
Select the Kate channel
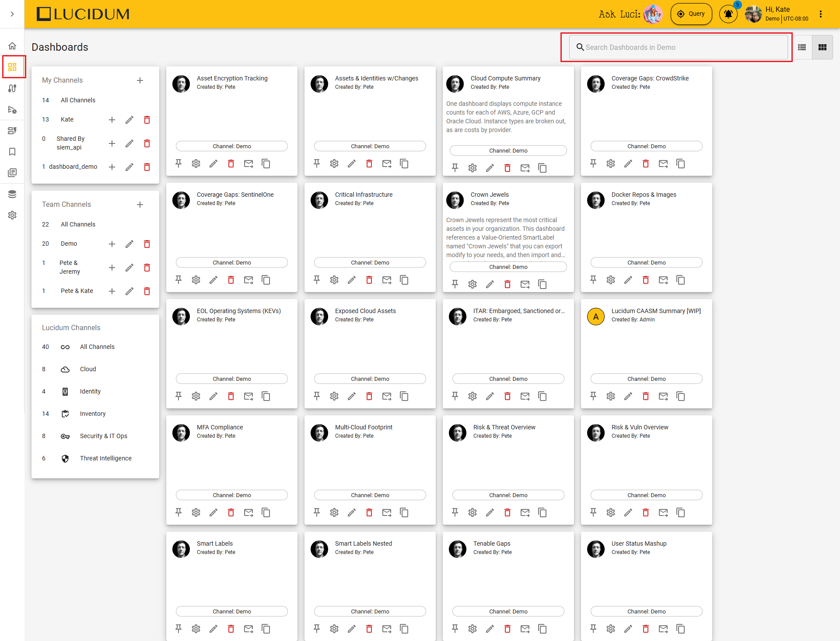pos(67,119)
